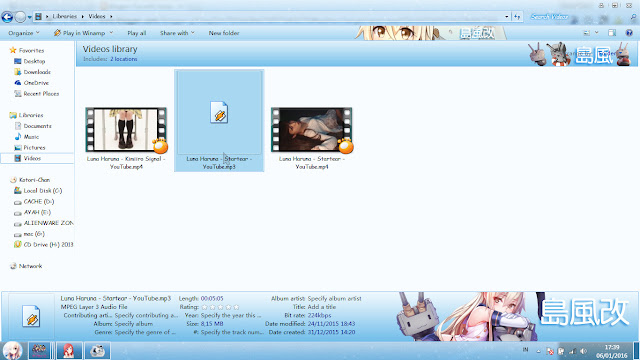Viewport: 640px width, 360px height.
Task: Click the track number field
Action: click(232, 332)
